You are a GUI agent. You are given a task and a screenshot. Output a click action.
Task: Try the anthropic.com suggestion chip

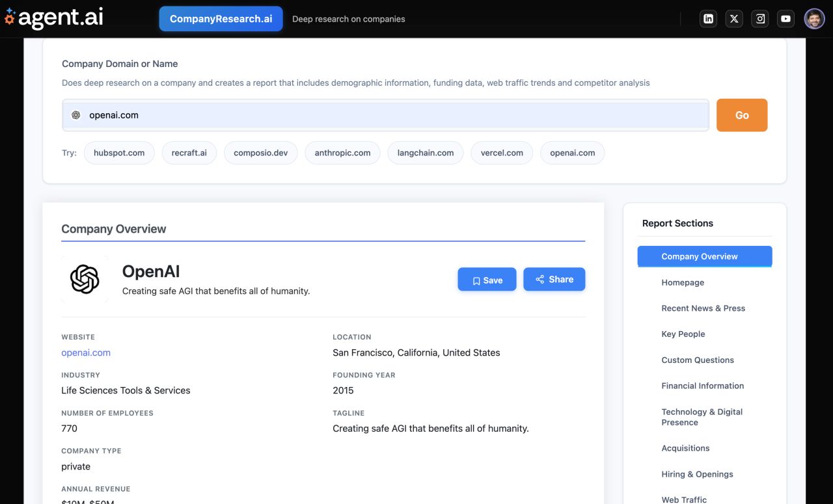pos(342,153)
